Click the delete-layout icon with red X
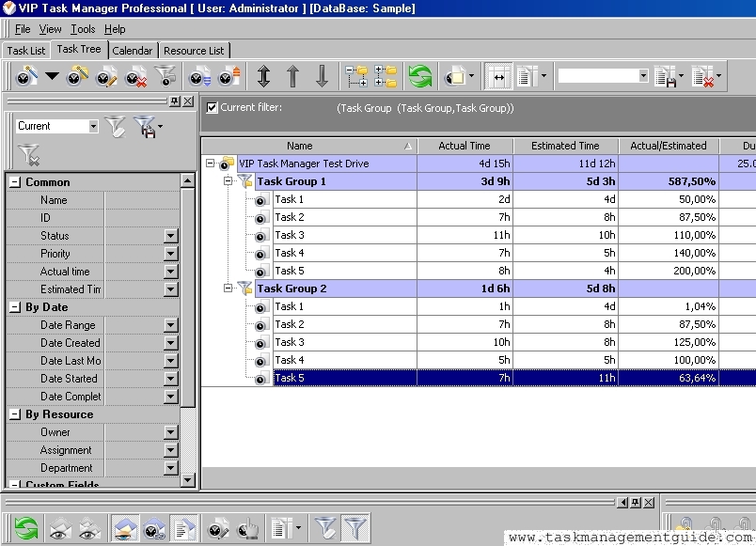Viewport: 756px width, 546px height. (703, 76)
